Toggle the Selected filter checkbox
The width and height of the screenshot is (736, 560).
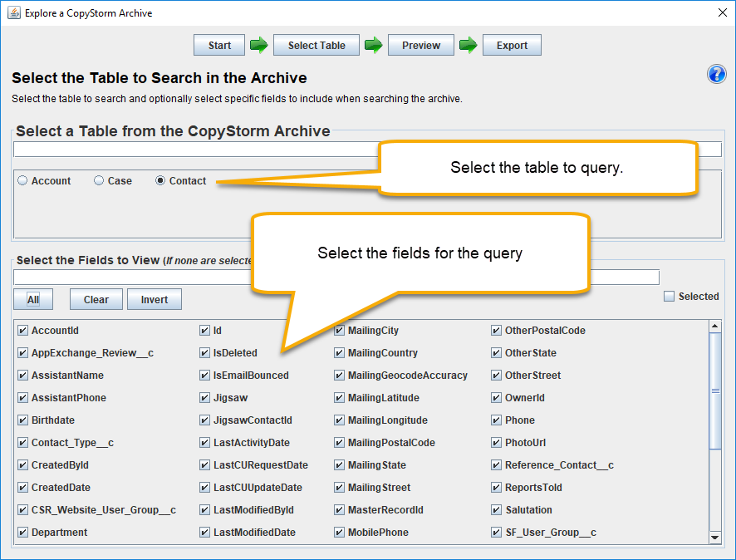pos(669,296)
